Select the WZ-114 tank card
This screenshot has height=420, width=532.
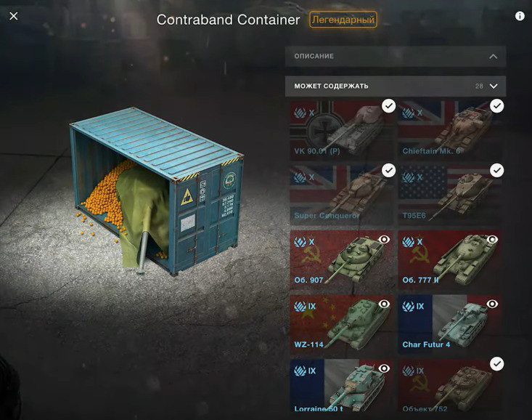pyautogui.click(x=342, y=324)
